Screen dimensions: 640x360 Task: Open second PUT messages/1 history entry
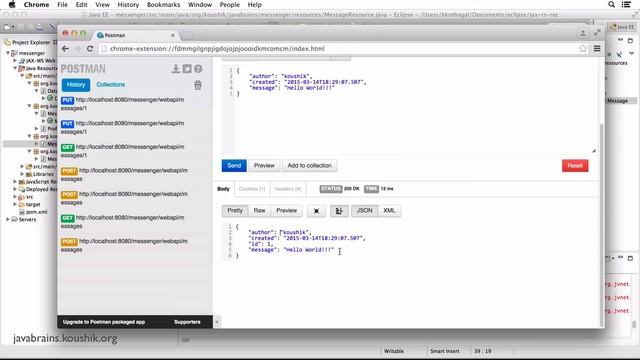tap(123, 127)
